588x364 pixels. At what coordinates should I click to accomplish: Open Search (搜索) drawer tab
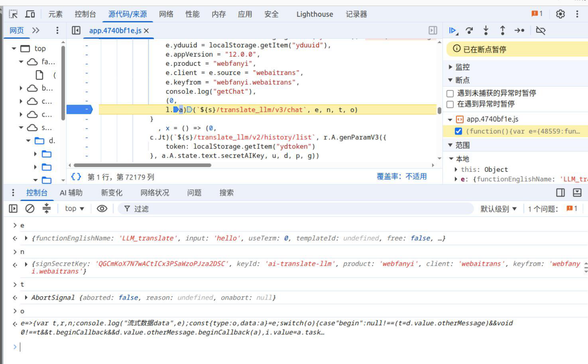pos(226,193)
